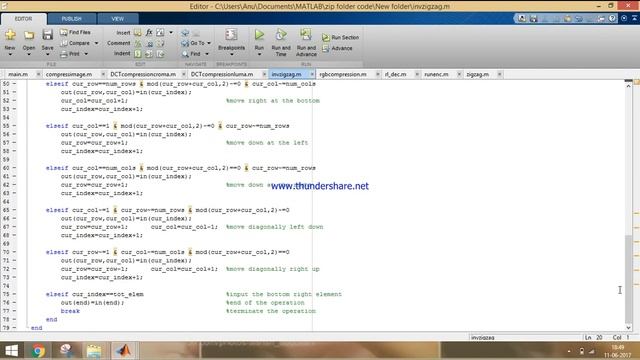
Task: Click the smart indent icon
Action: click(138, 54)
